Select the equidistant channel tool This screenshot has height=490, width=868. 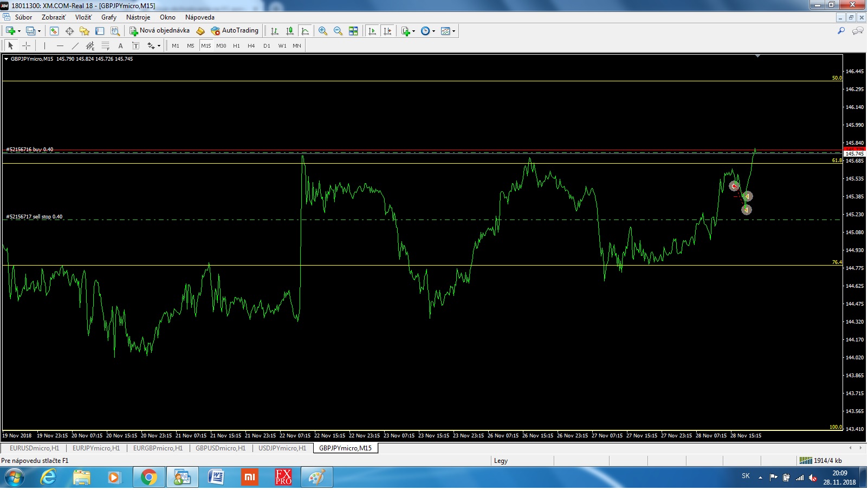[90, 46]
